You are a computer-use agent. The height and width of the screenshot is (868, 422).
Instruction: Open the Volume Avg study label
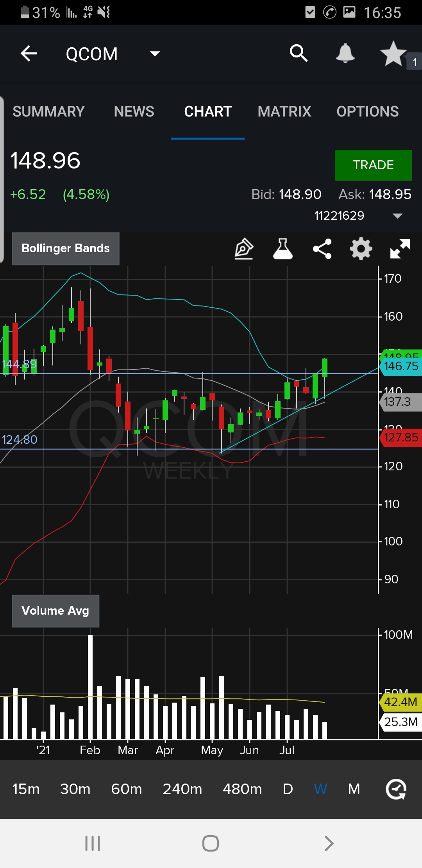pos(55,611)
